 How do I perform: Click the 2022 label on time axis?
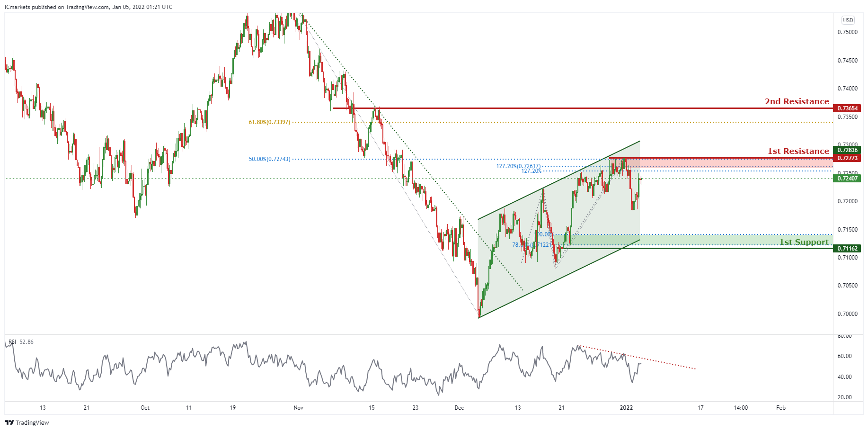click(x=626, y=408)
